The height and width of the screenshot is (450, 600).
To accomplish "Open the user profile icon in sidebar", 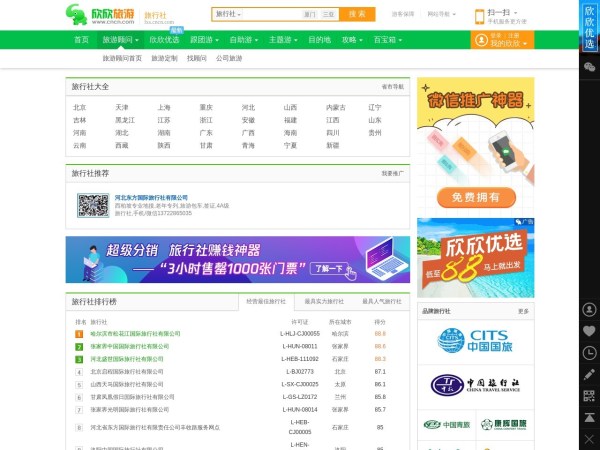I will pyautogui.click(x=589, y=309).
